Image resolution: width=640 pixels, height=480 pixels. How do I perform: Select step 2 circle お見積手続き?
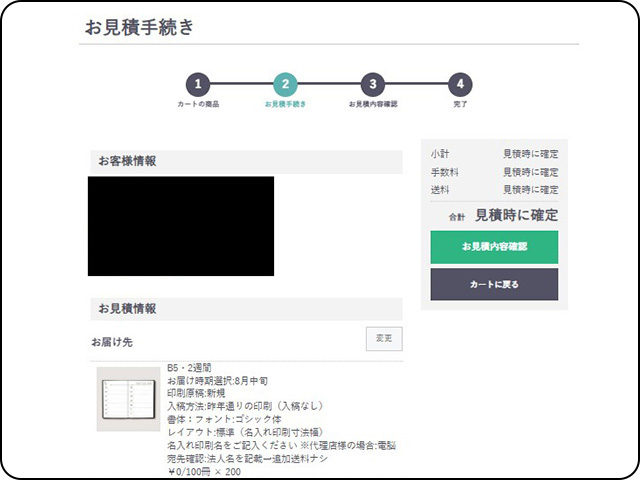pyautogui.click(x=285, y=84)
